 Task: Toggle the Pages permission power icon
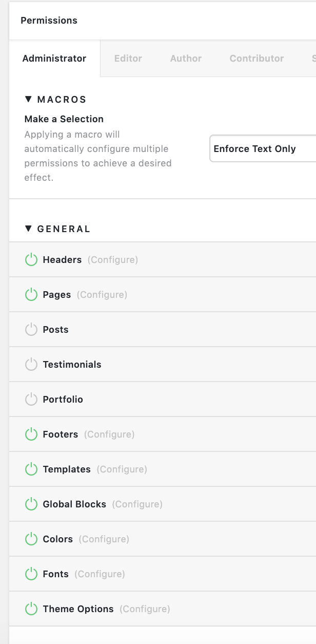(x=31, y=295)
